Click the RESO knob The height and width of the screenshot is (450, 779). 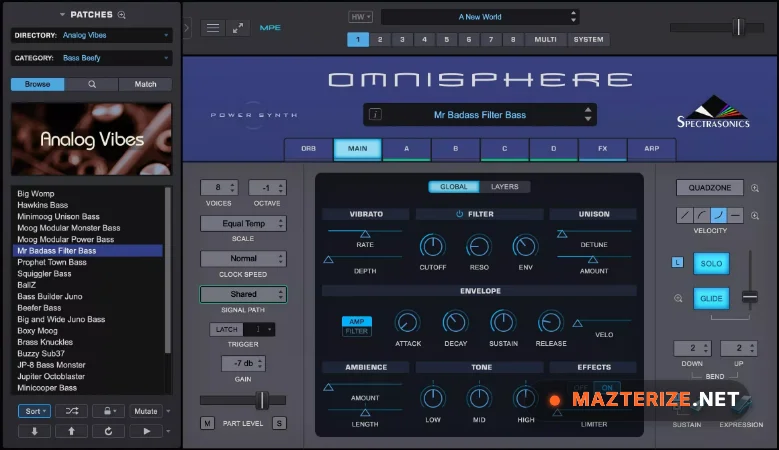click(x=478, y=246)
